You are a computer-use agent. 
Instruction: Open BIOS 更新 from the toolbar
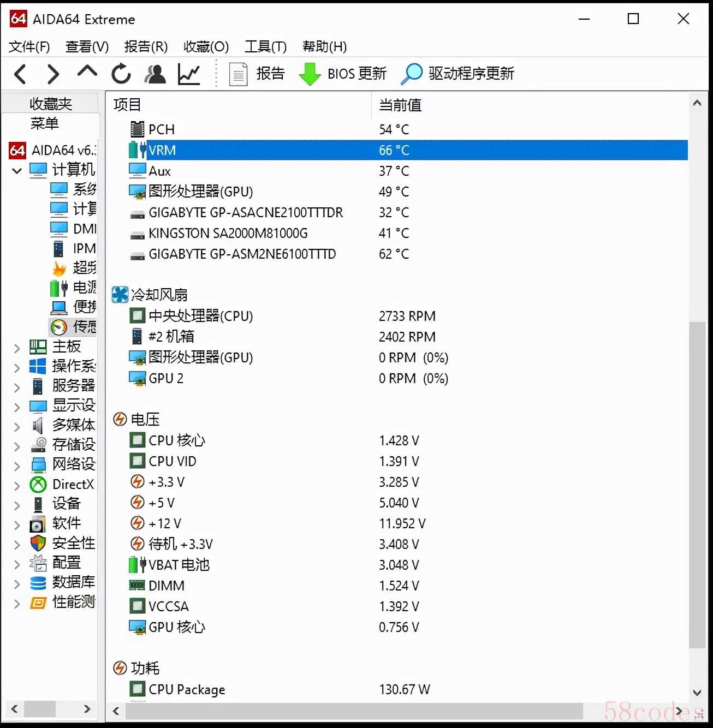coord(343,74)
